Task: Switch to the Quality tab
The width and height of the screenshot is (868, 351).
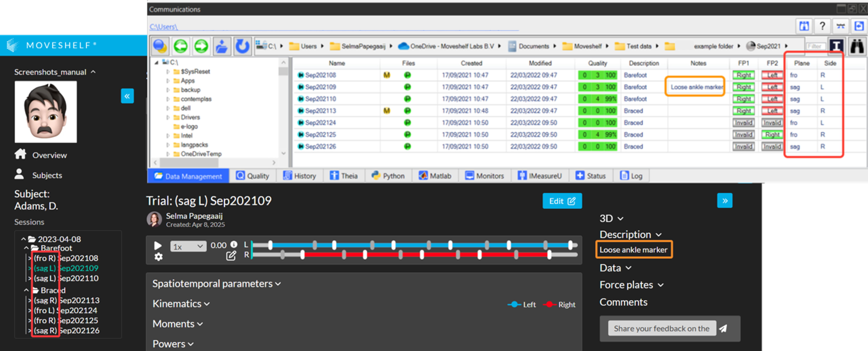Action: click(x=253, y=176)
